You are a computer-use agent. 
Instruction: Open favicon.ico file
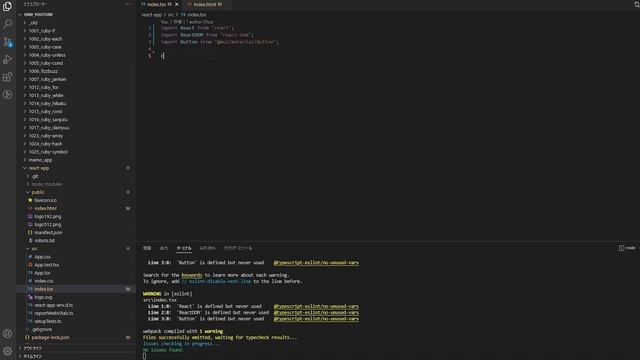coord(46,200)
